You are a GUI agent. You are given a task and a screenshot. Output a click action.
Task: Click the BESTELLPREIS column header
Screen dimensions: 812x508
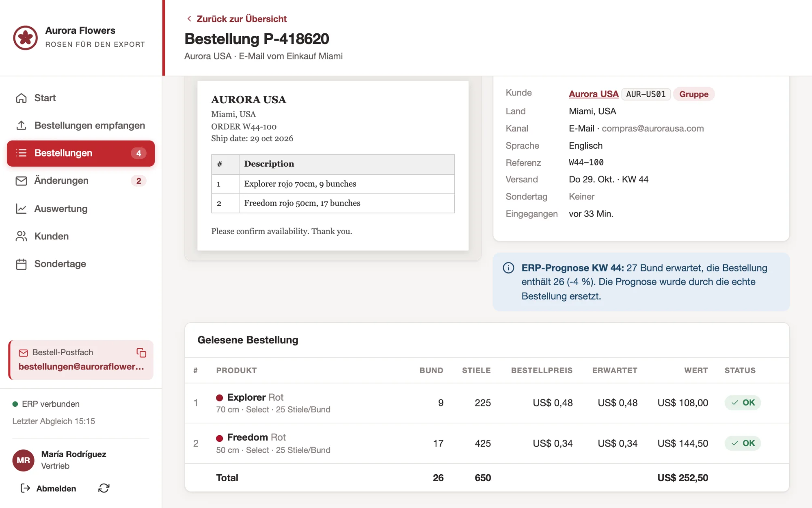[x=542, y=370]
